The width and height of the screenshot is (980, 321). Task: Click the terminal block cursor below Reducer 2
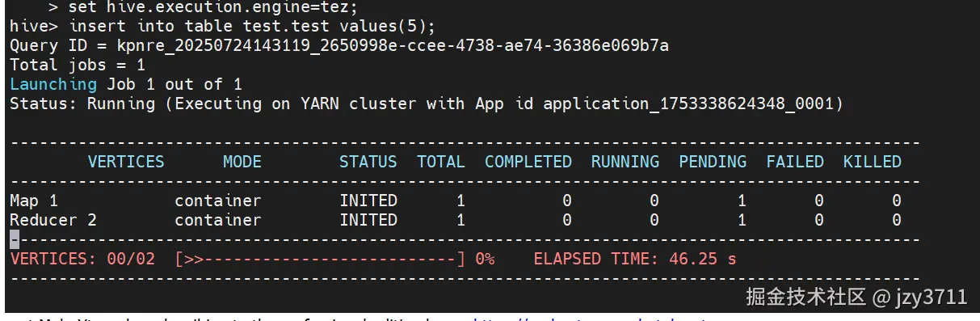click(14, 239)
